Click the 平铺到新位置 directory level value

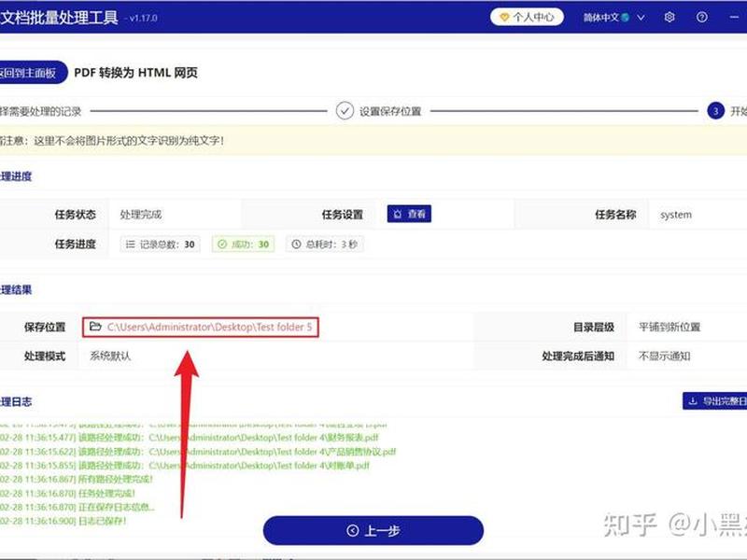tap(669, 327)
